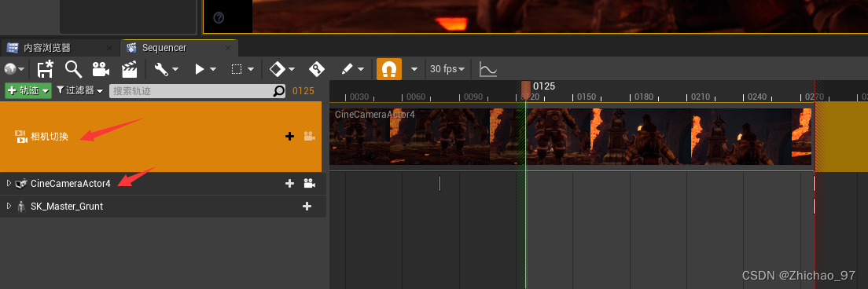Expand the CineCameraActor4 track

[9, 183]
